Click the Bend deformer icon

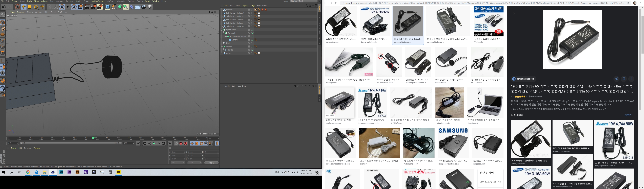132,7
